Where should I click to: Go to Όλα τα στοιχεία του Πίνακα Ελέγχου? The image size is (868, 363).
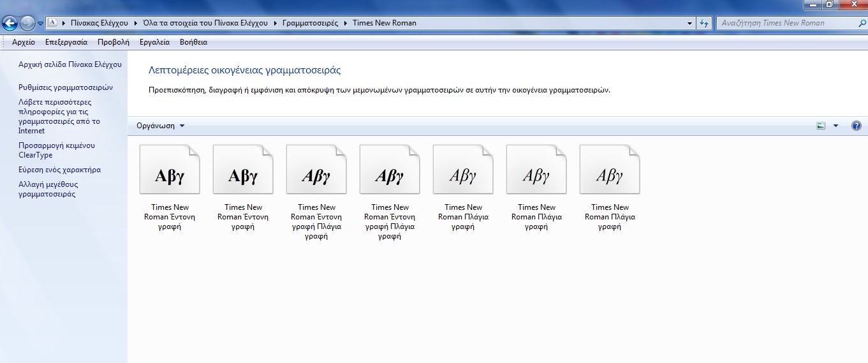[206, 23]
